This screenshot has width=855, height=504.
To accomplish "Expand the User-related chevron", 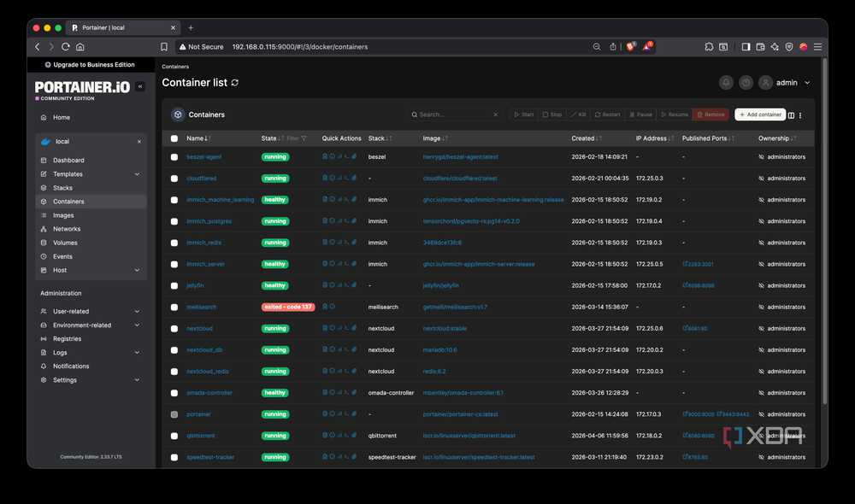I will click(x=137, y=312).
